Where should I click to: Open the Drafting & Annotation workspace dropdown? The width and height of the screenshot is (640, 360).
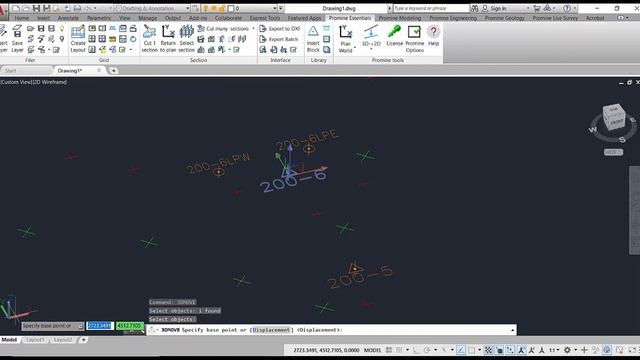pos(152,8)
